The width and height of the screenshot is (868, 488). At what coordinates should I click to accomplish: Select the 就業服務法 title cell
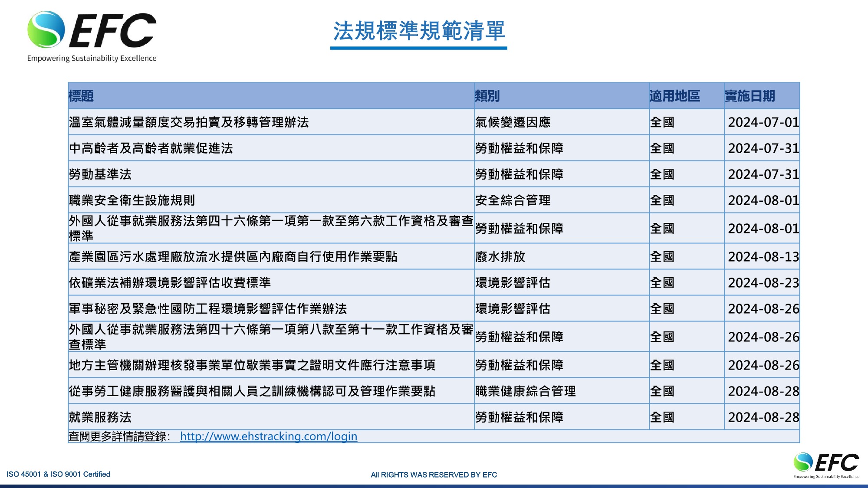coord(271,417)
